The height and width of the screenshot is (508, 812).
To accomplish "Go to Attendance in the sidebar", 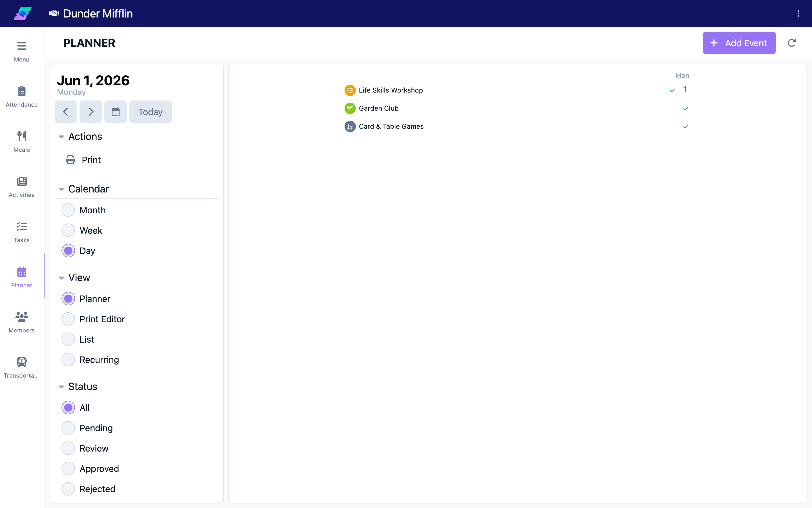I will point(21,97).
